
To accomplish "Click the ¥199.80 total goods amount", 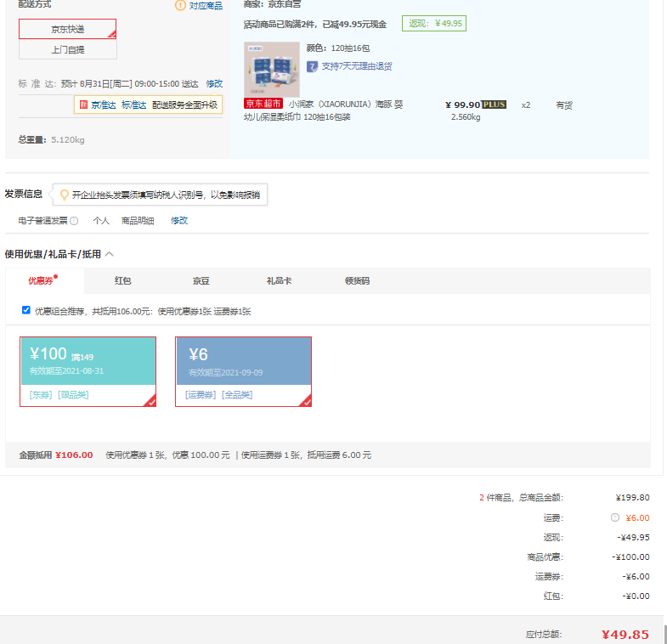I will click(632, 497).
